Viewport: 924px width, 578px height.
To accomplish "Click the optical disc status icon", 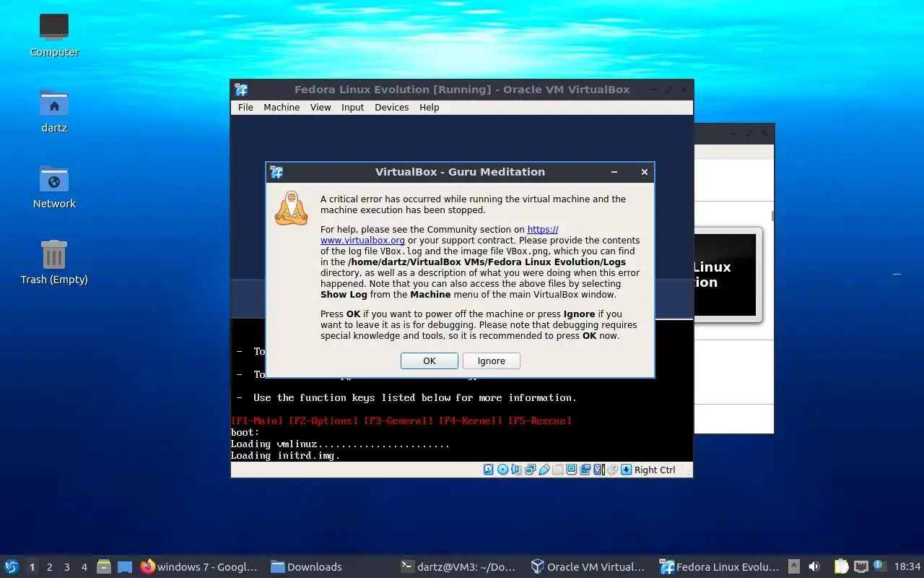I will click(502, 470).
